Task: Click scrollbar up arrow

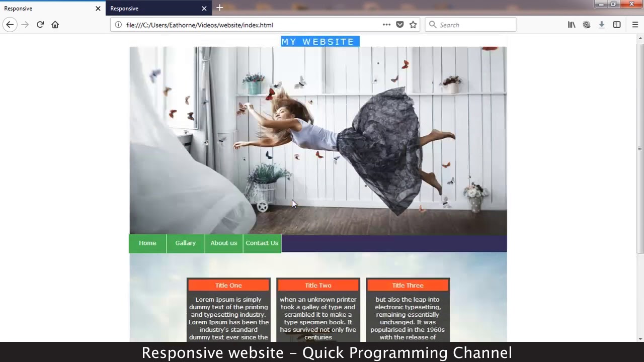Action: coord(640,38)
